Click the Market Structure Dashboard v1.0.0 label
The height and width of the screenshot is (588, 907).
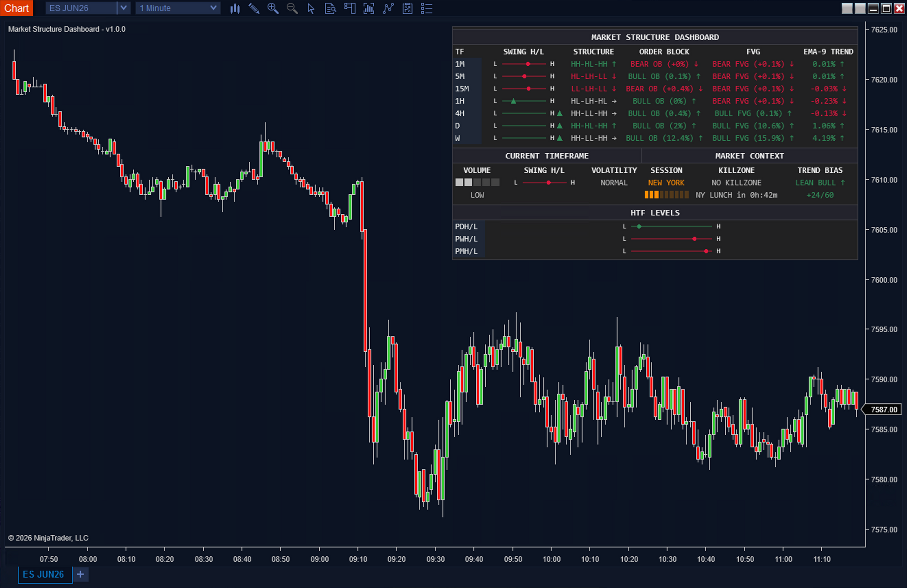tap(67, 29)
